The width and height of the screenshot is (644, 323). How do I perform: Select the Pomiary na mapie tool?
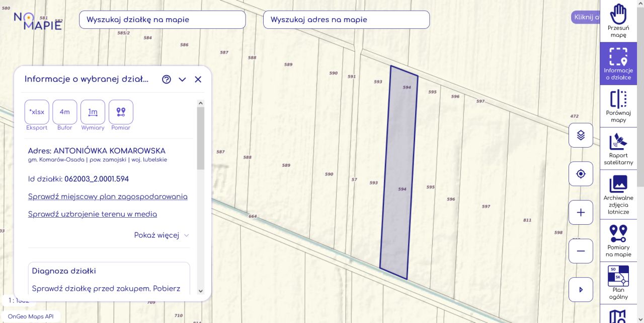(x=618, y=240)
